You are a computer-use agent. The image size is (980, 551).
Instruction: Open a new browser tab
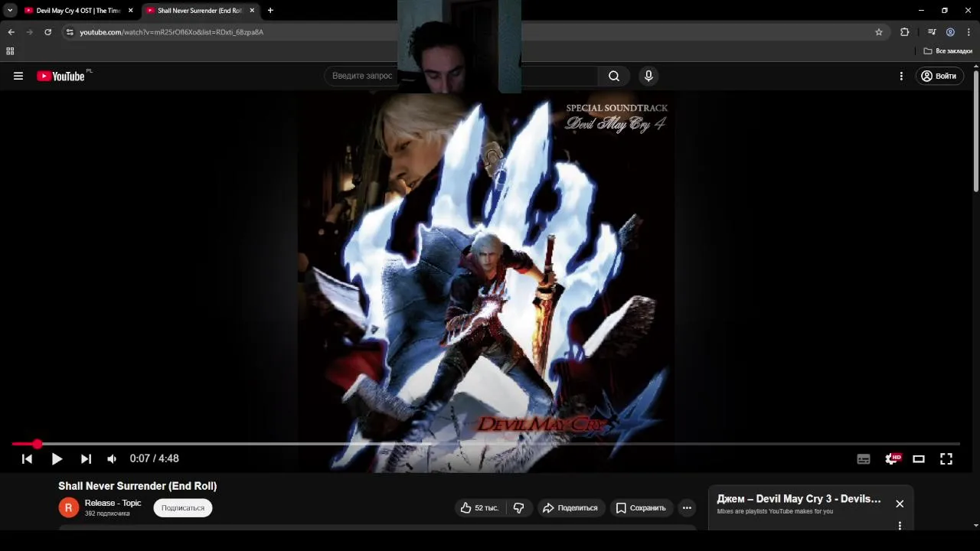[270, 11]
